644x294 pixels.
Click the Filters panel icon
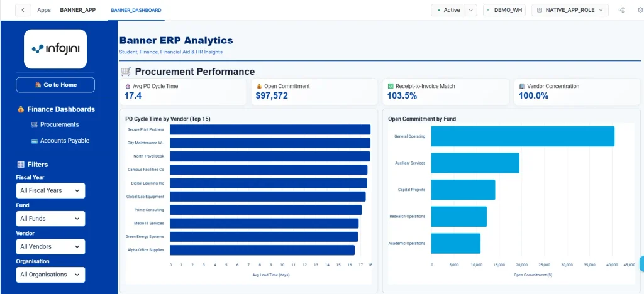pos(21,165)
